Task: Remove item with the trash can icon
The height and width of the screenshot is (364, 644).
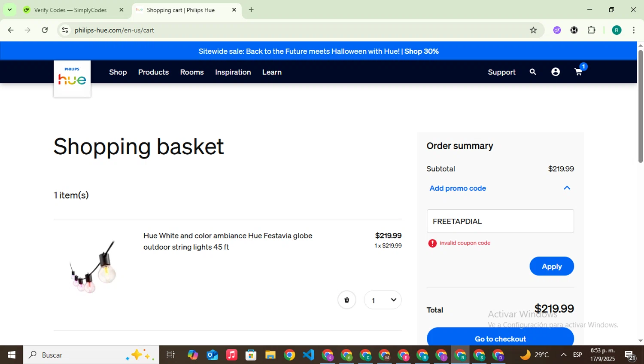Action: pyautogui.click(x=347, y=300)
